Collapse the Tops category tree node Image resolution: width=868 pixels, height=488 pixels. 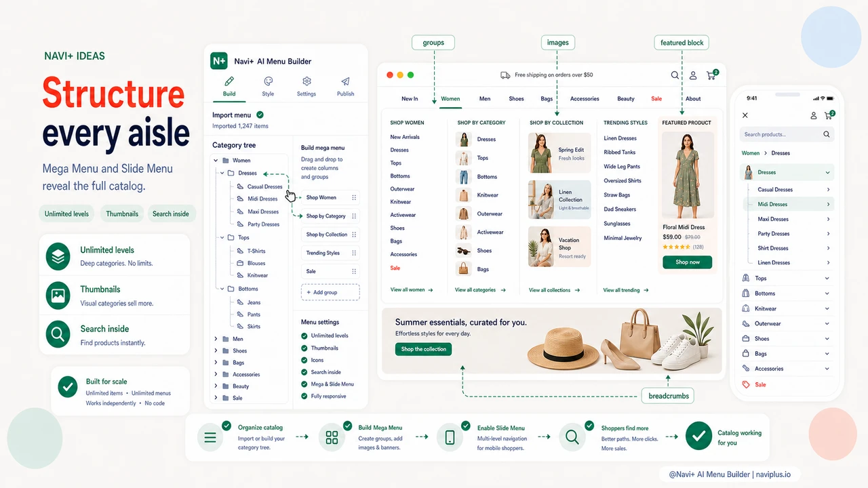[222, 238]
